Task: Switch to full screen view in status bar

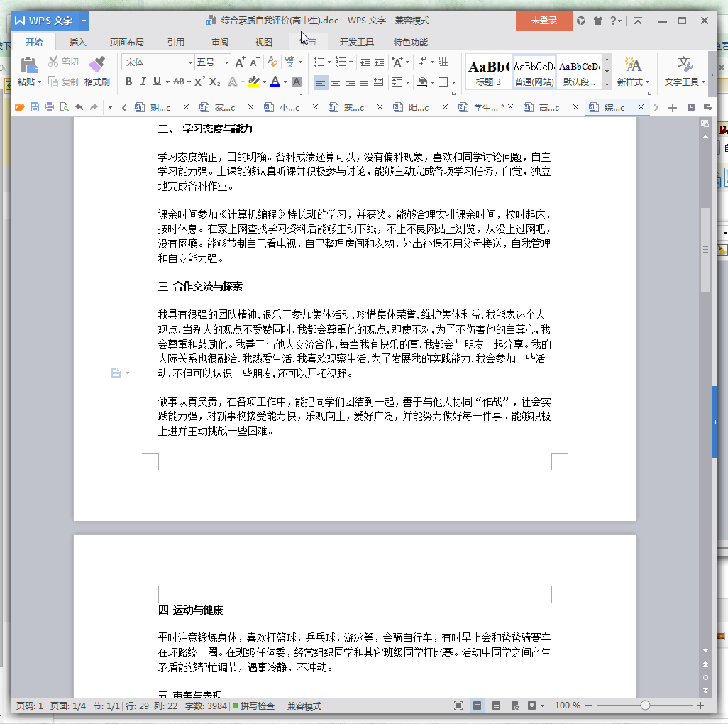Action: [x=458, y=706]
